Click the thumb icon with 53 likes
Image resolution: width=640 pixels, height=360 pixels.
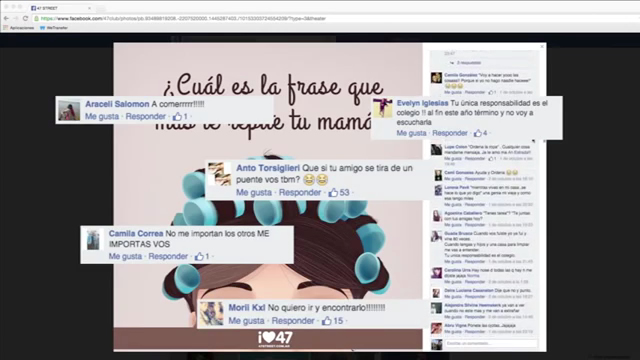[333, 192]
